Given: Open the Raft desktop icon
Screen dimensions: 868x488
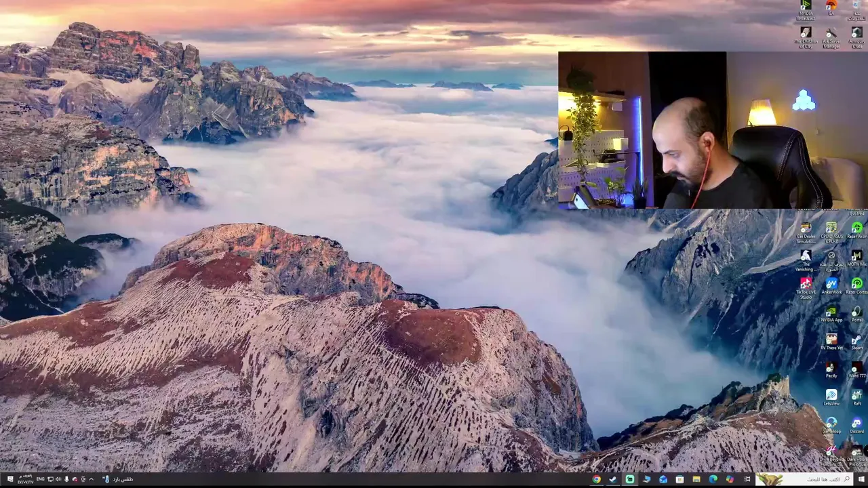Looking at the screenshot, I should [857, 398].
